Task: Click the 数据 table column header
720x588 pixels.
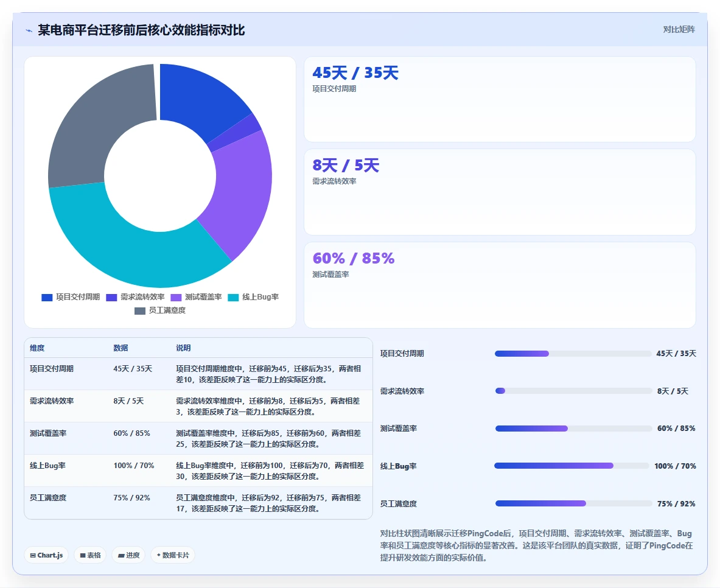Action: [x=121, y=348]
